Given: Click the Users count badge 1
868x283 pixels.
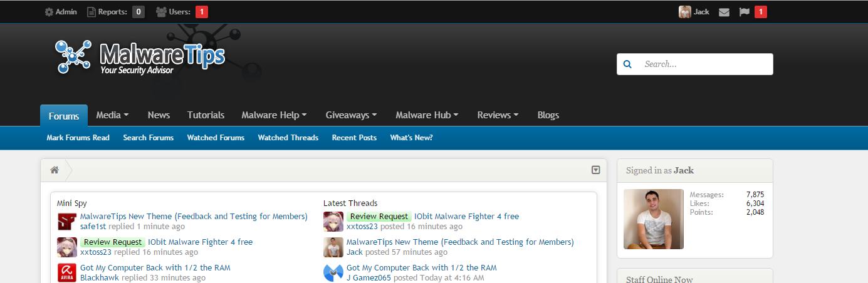Looking at the screenshot, I should tap(202, 12).
